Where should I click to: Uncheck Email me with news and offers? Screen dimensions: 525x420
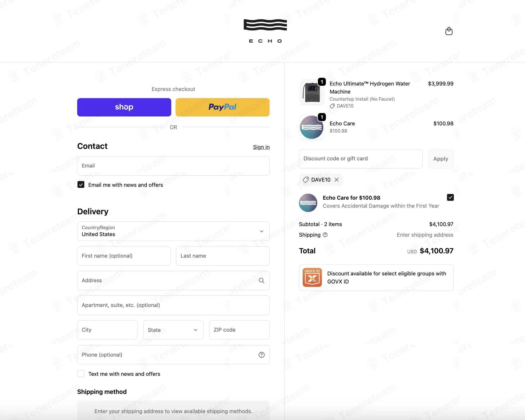(x=81, y=184)
